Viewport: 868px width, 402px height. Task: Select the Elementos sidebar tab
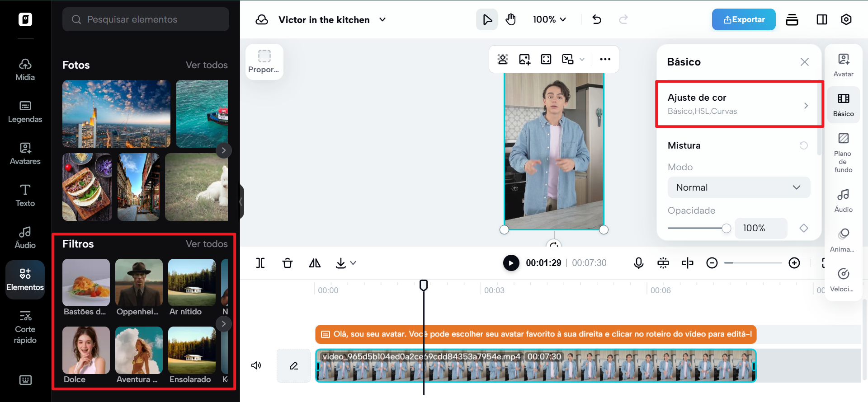(25, 280)
